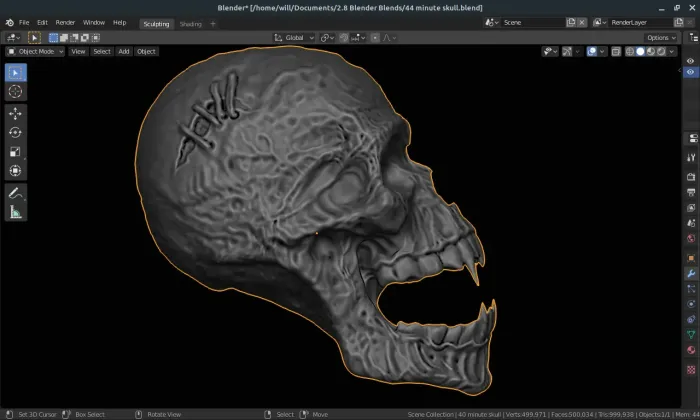Select the Cursor tool in toolbar
This screenshot has width=700, height=420.
coord(16,91)
